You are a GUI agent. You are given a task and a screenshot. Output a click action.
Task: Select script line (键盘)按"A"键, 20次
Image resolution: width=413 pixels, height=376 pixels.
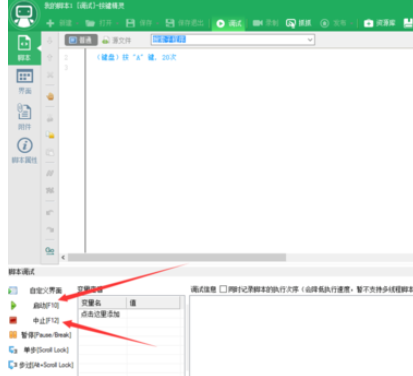coord(136,57)
